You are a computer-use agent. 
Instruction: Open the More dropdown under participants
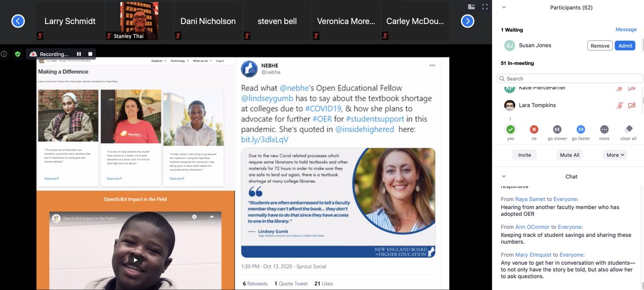[x=615, y=155]
